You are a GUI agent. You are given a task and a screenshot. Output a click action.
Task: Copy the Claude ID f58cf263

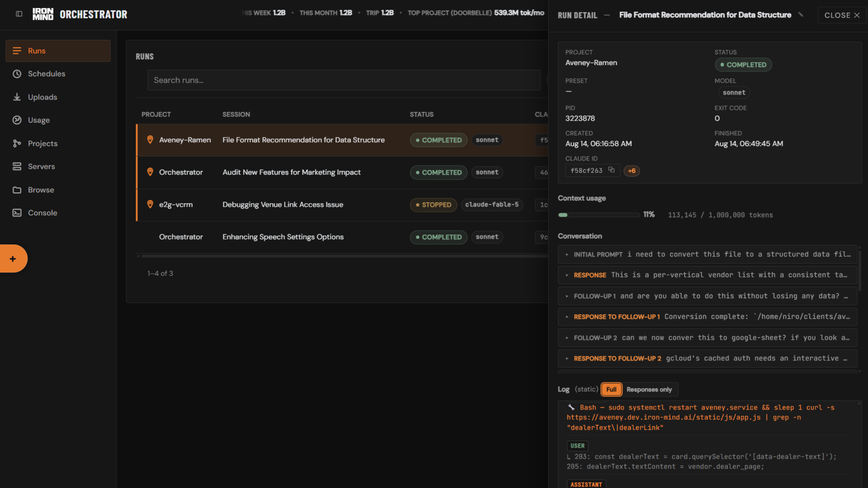tap(611, 170)
